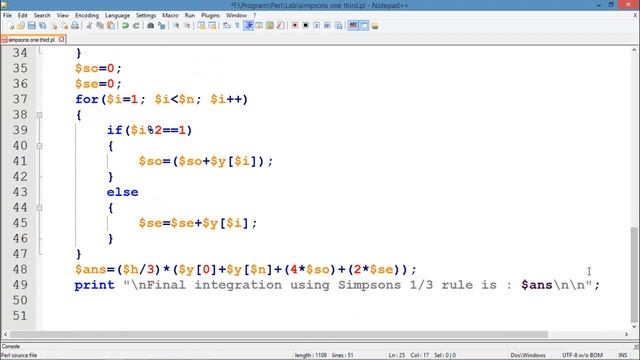The height and width of the screenshot is (360, 640).
Task: Open the Encoding menu
Action: [x=87, y=16]
